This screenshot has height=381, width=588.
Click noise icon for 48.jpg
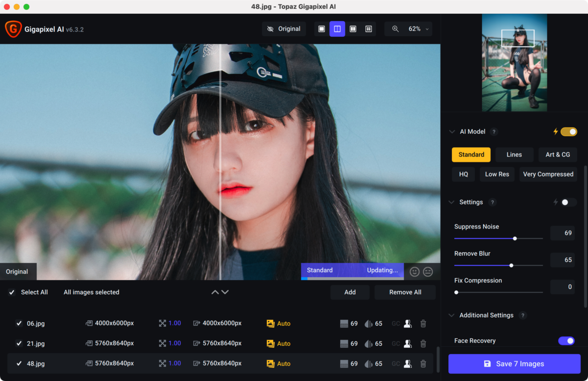click(344, 364)
